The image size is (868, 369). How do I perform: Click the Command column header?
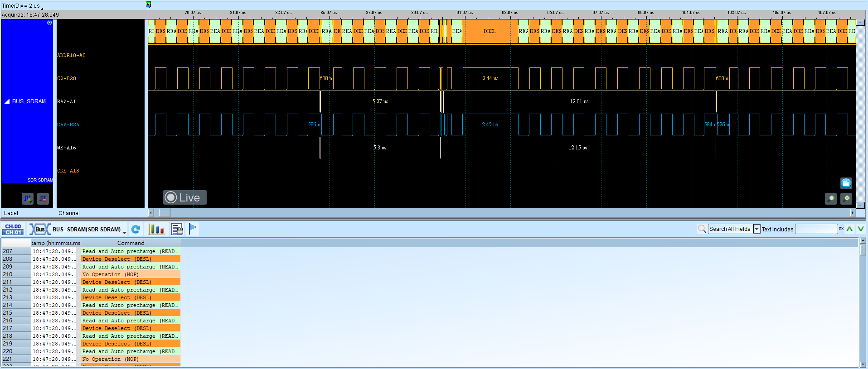(131, 243)
